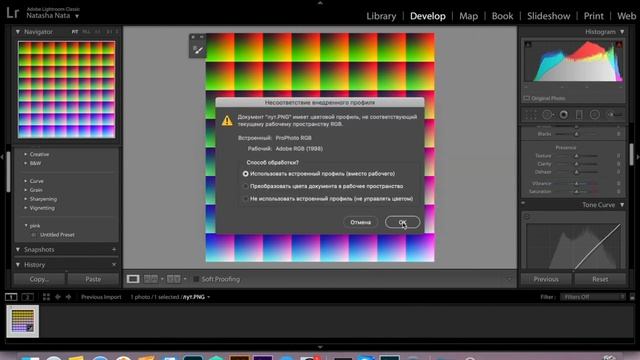The height and width of the screenshot is (360, 640).
Task: Click the Navigator preview image
Action: click(x=67, y=89)
